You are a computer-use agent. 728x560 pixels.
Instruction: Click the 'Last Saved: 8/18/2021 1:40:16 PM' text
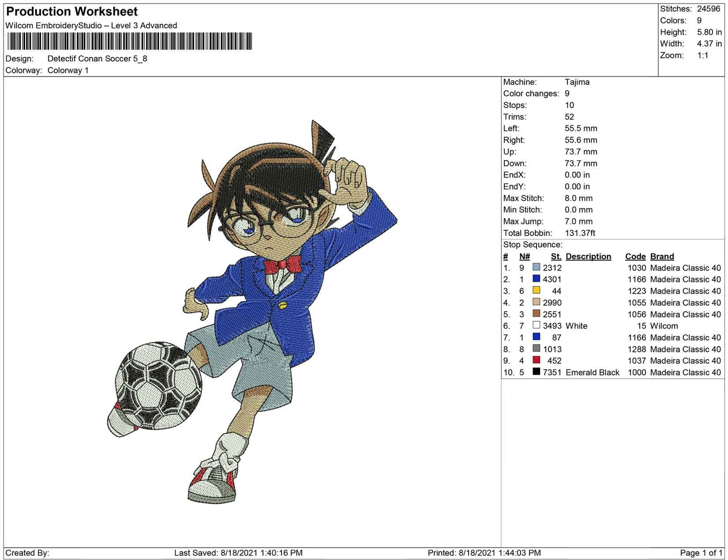click(x=238, y=553)
